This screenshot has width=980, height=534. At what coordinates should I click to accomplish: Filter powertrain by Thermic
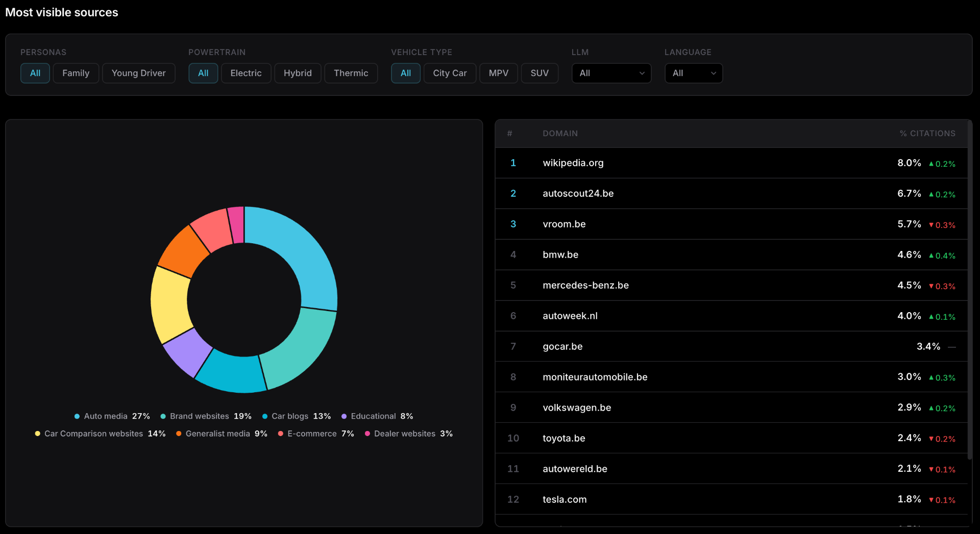click(351, 73)
